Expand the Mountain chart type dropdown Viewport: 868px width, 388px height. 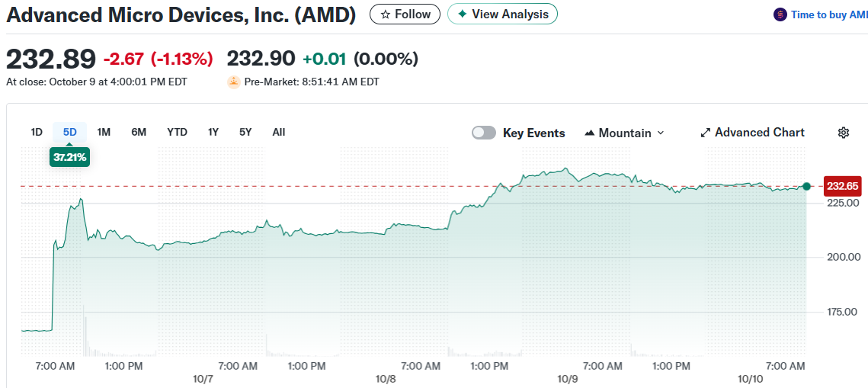click(x=624, y=133)
